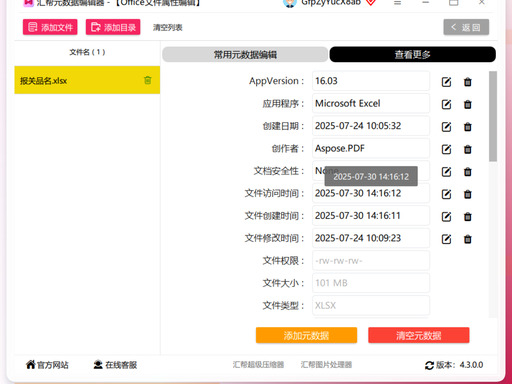
Task: Delete the 应用程序 metadata entry
Action: (468, 104)
